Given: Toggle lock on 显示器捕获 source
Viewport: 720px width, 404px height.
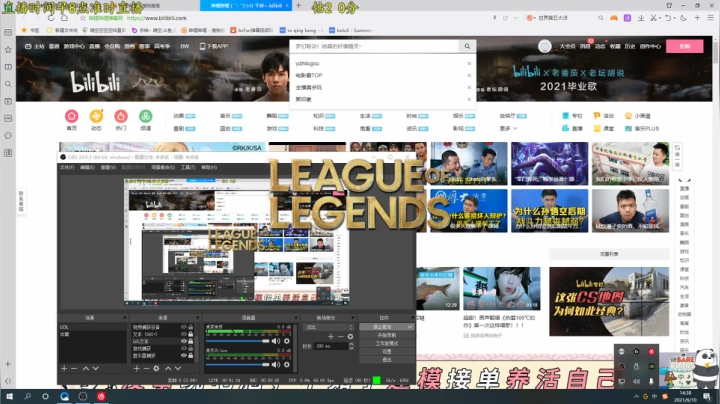Looking at the screenshot, I should coord(191,355).
